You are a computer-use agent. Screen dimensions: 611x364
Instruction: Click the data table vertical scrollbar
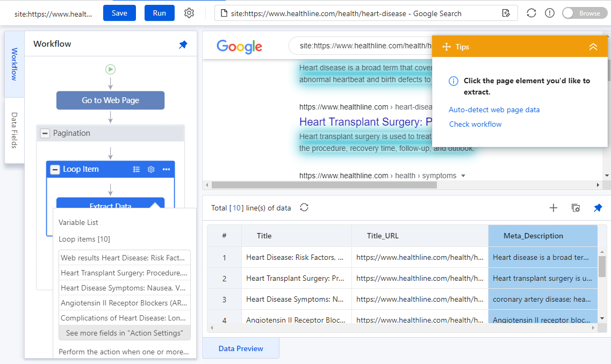[x=602, y=267]
